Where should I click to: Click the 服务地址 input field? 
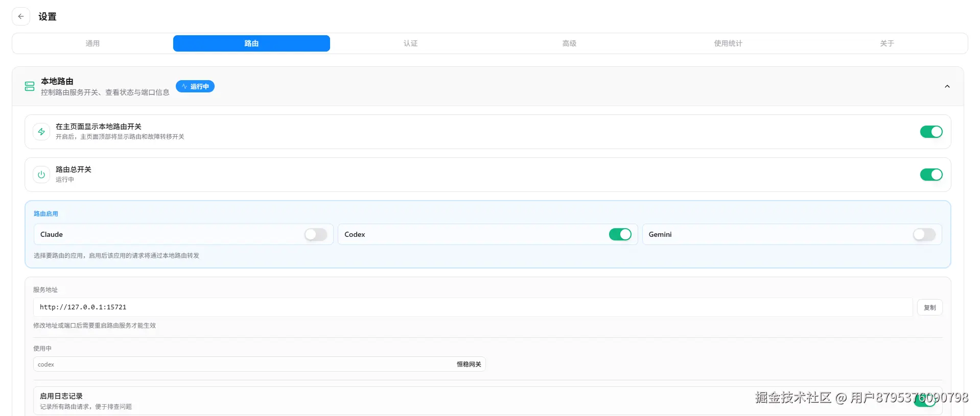pos(473,307)
